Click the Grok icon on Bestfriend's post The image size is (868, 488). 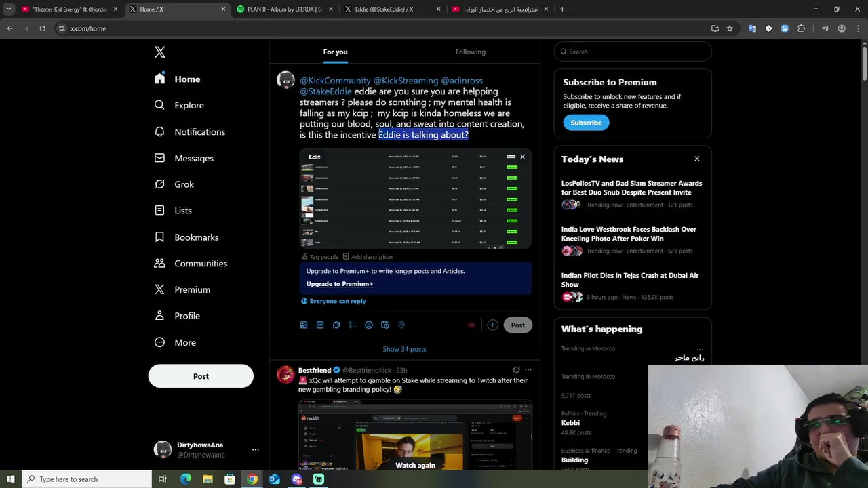pyautogui.click(x=516, y=370)
